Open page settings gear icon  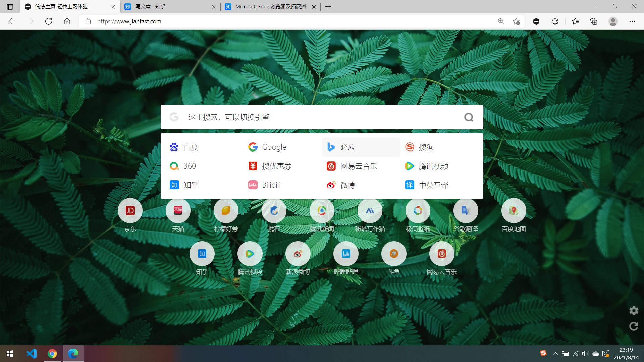[x=634, y=311]
